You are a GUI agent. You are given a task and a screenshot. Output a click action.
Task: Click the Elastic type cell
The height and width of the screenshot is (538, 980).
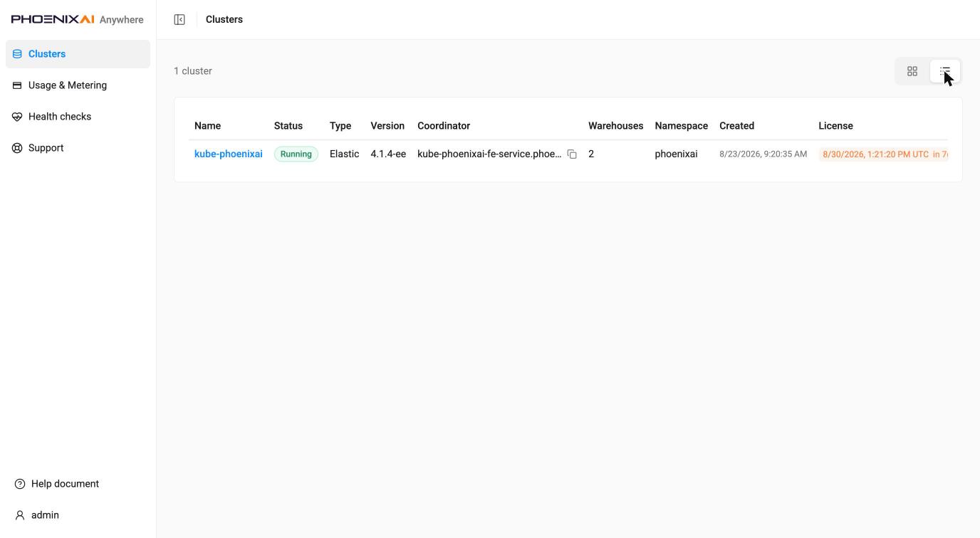coord(345,154)
